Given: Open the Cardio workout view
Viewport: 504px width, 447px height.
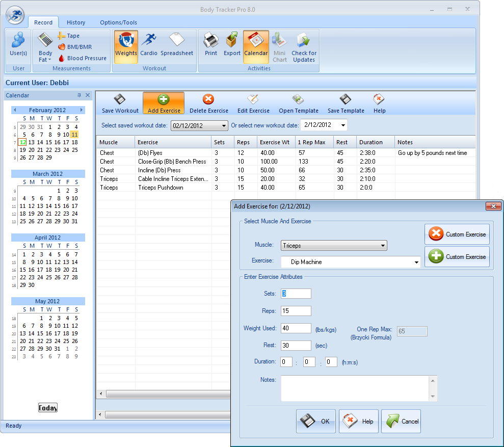Looking at the screenshot, I should pos(149,45).
